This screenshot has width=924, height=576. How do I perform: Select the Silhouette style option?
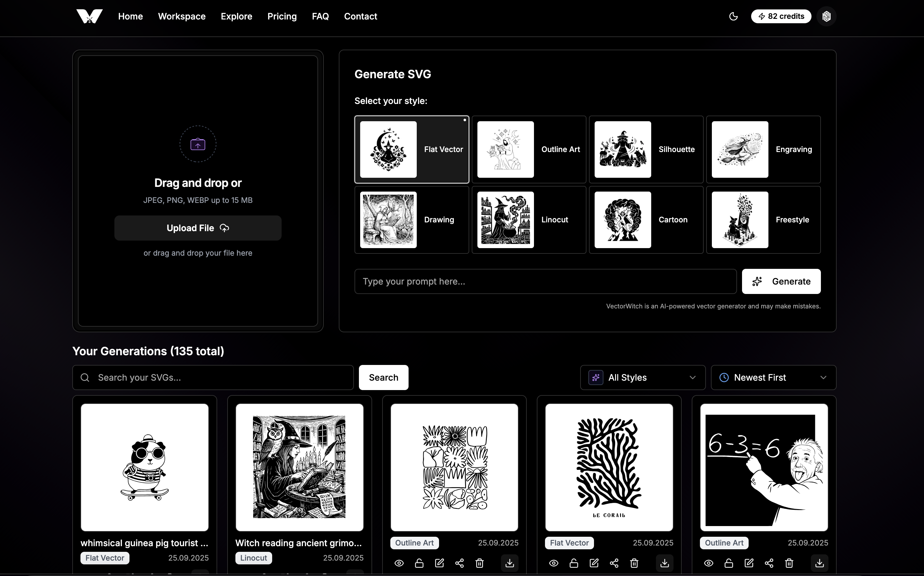pyautogui.click(x=646, y=149)
